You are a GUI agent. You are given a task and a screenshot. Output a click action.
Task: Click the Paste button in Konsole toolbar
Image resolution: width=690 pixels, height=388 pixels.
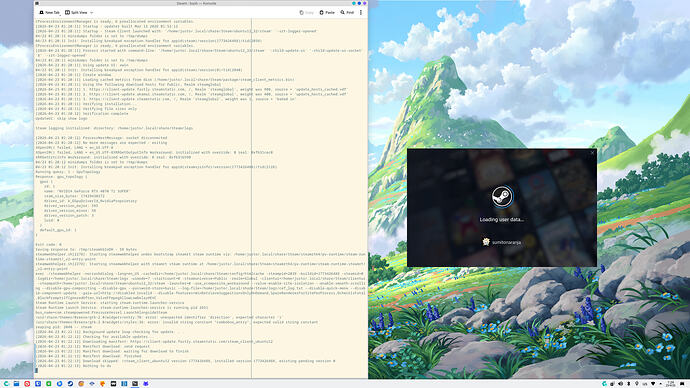tap(327, 12)
